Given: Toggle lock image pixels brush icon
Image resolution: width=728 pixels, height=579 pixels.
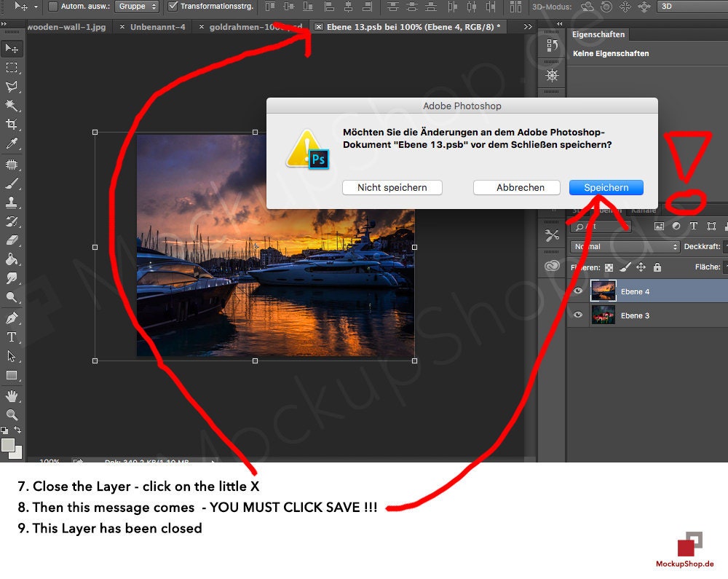Looking at the screenshot, I should coord(625,267).
